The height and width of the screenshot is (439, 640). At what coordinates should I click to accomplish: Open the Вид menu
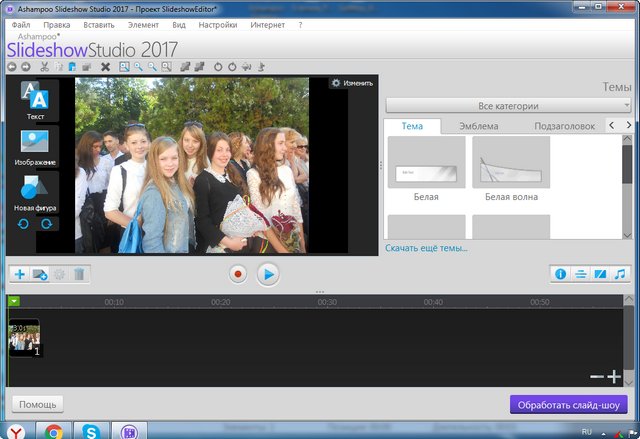click(x=179, y=25)
